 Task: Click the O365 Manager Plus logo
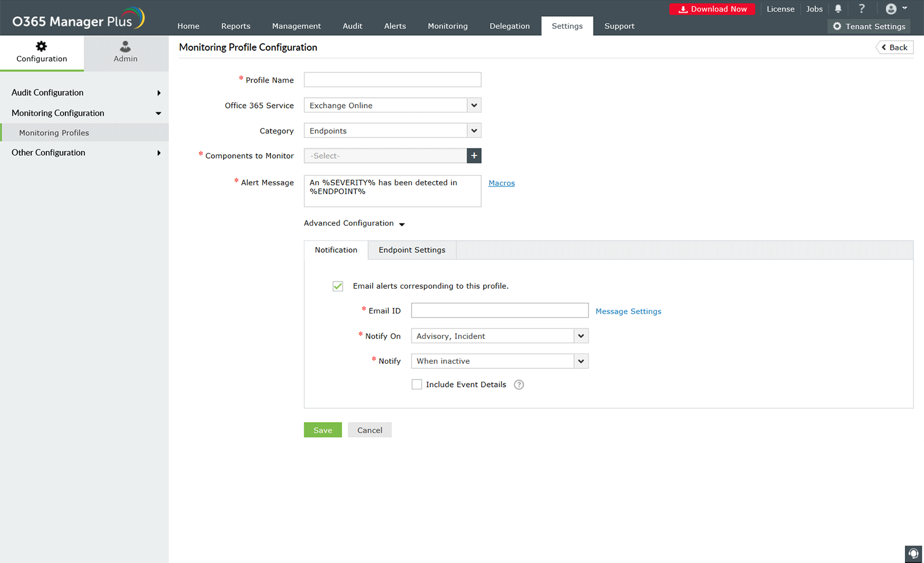coord(79,19)
